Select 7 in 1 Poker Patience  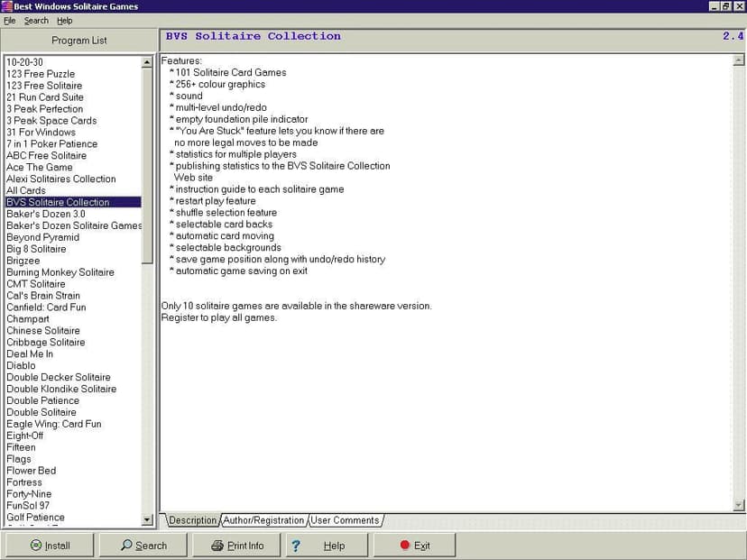[x=73, y=143]
